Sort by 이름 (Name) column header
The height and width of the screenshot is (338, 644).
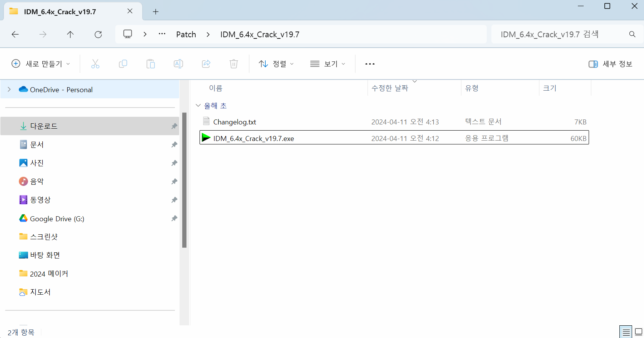[216, 88]
